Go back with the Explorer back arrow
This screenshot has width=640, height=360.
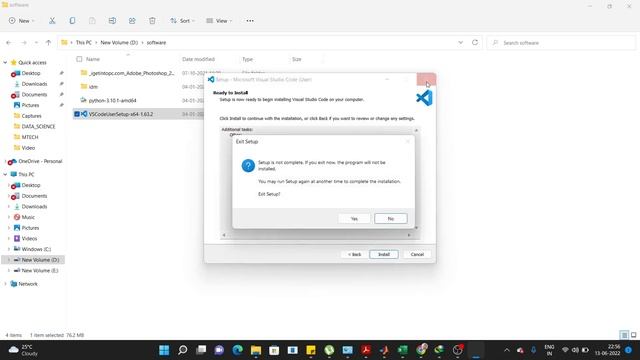coord(9,42)
